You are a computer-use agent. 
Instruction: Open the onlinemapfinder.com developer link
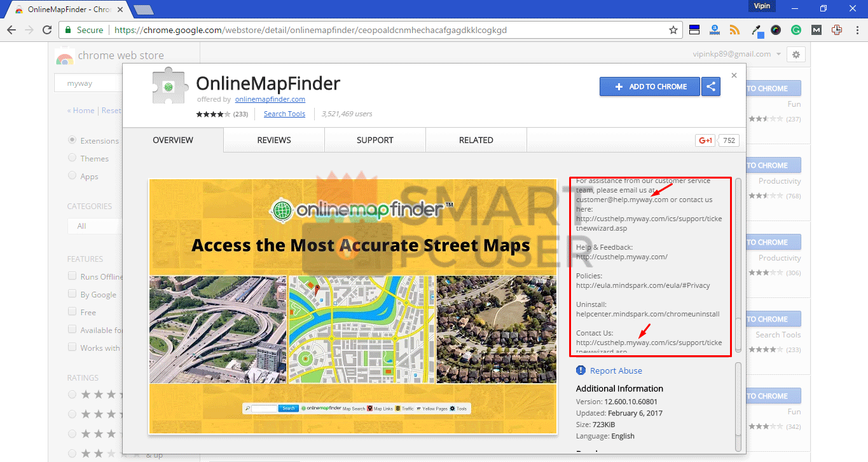[270, 99]
